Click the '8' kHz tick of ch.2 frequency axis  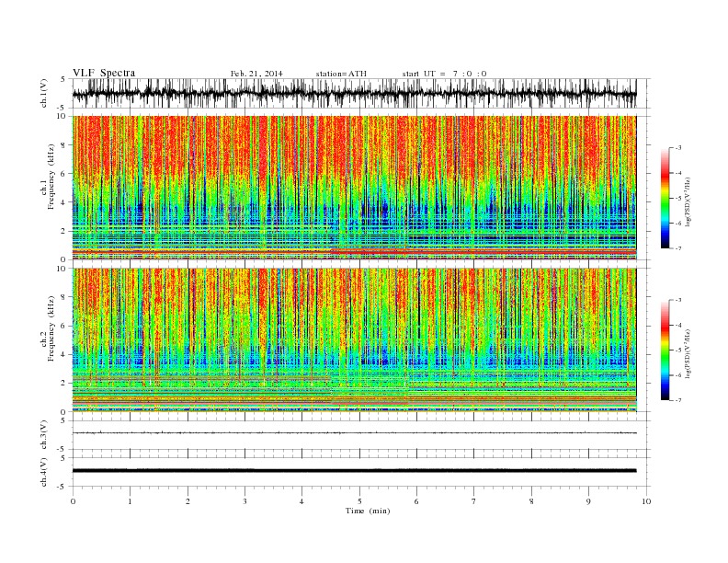pyautogui.click(x=64, y=297)
